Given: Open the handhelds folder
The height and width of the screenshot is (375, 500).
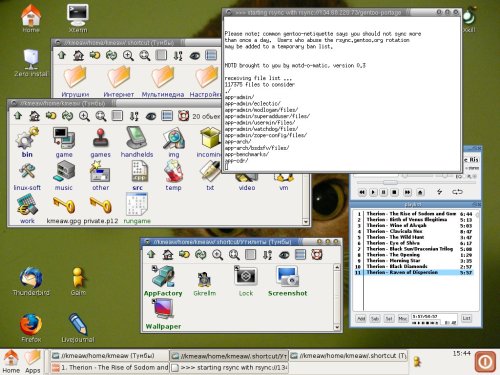Looking at the screenshot, I should [x=137, y=142].
